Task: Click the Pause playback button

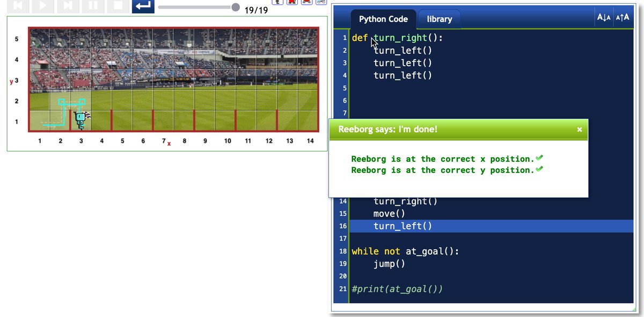Action: click(x=93, y=6)
